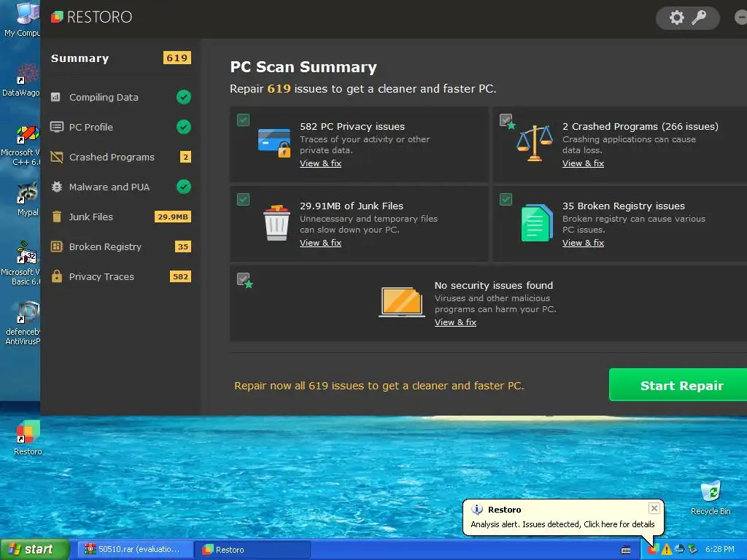Open the Mypal desktop shortcut
The width and height of the screenshot is (747, 560).
[x=28, y=199]
